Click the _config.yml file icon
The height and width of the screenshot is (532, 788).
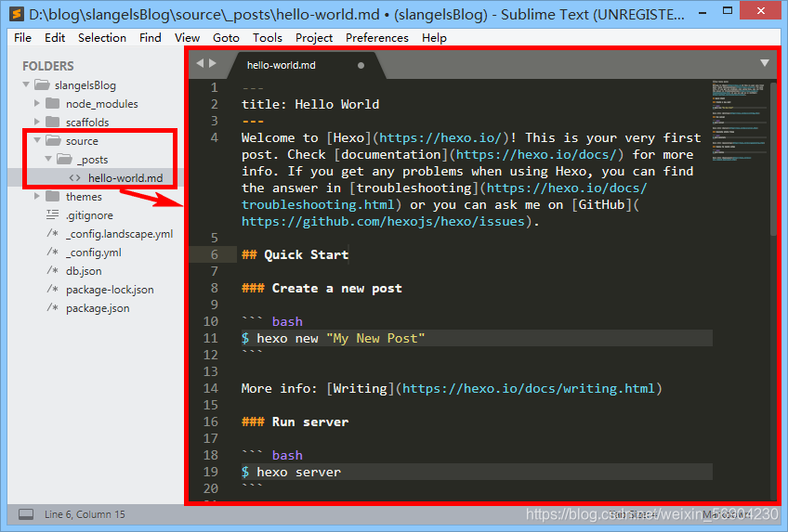pos(52,252)
